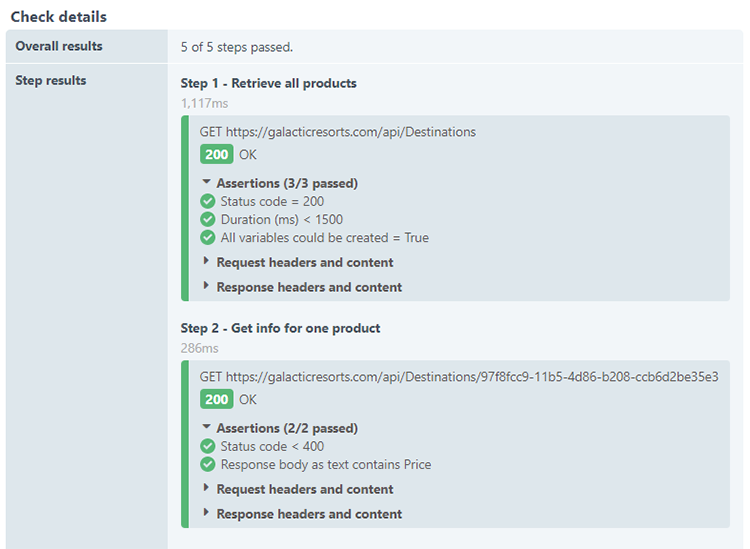Click the 200 status badge in Step 1
The height and width of the screenshot is (549, 750).
pyautogui.click(x=217, y=154)
